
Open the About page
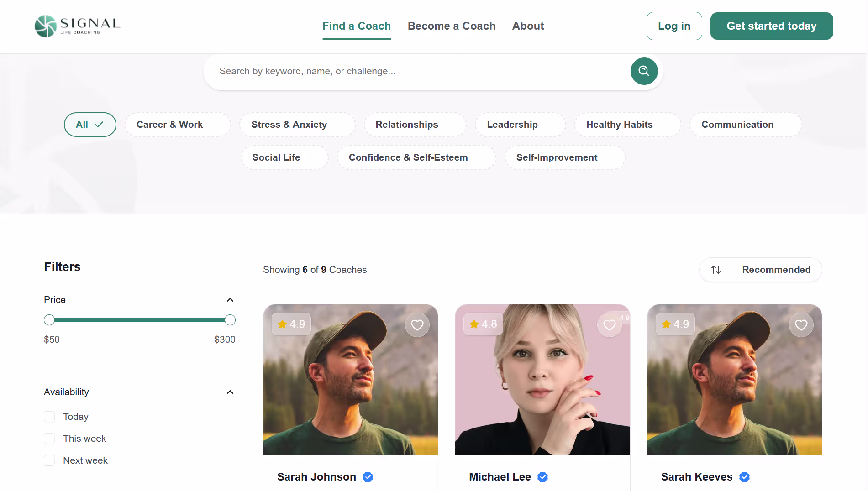528,26
